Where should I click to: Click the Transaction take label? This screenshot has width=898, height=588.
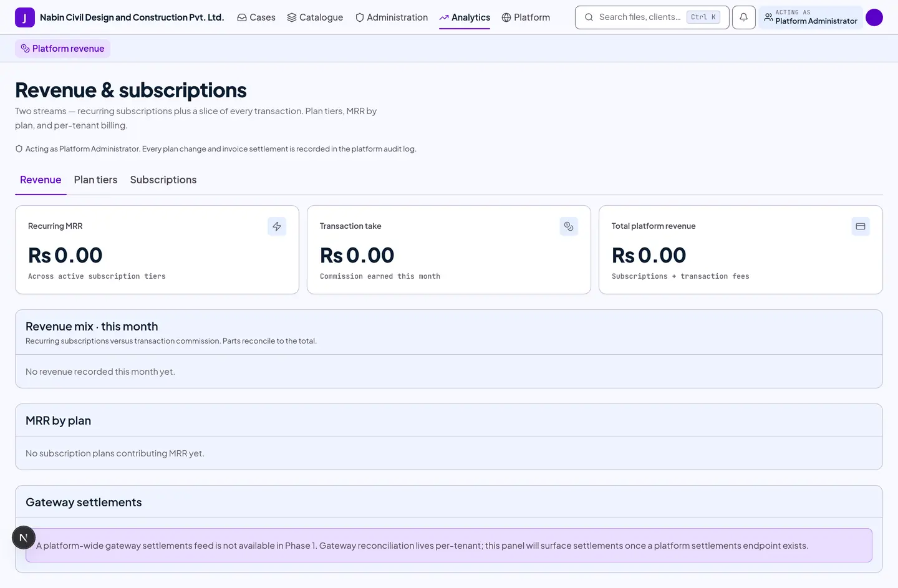tap(350, 226)
